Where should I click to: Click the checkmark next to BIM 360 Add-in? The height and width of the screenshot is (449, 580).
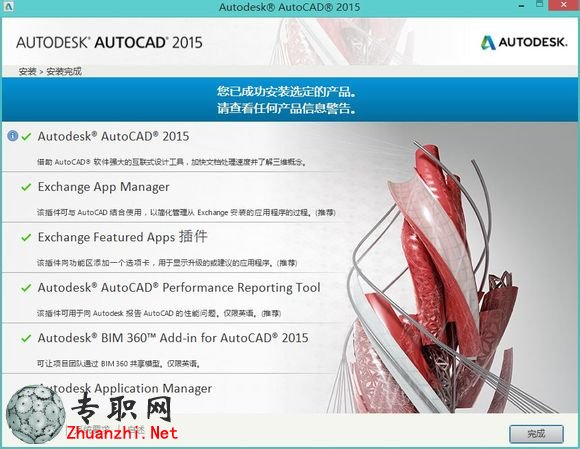click(x=26, y=338)
